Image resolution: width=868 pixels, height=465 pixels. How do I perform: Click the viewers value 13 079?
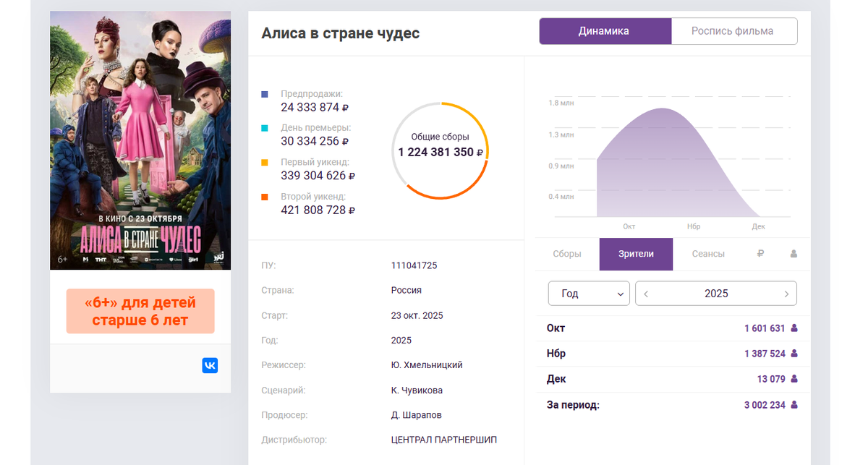[771, 379]
